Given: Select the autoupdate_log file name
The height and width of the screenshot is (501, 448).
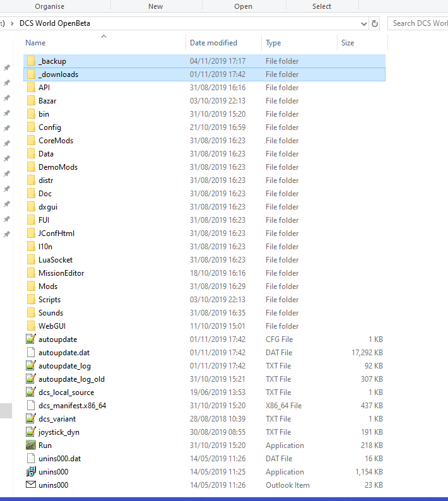Looking at the screenshot, I should (64, 366).
